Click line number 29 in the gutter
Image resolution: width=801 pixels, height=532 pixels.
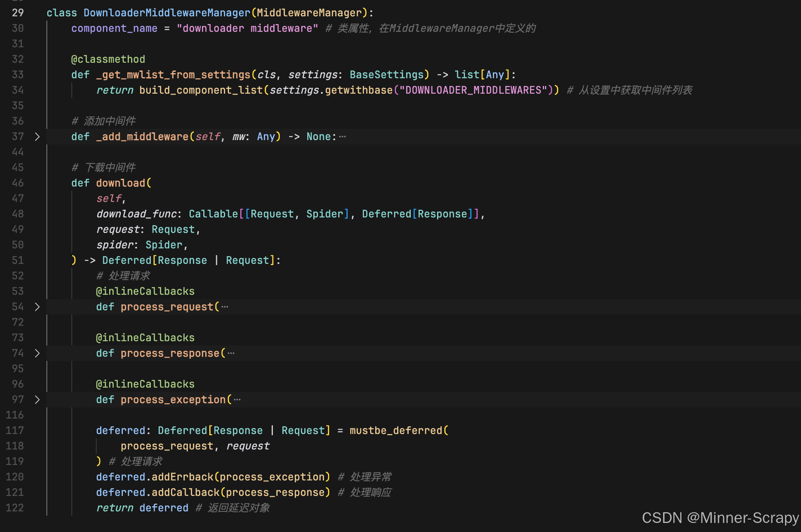tap(18, 13)
